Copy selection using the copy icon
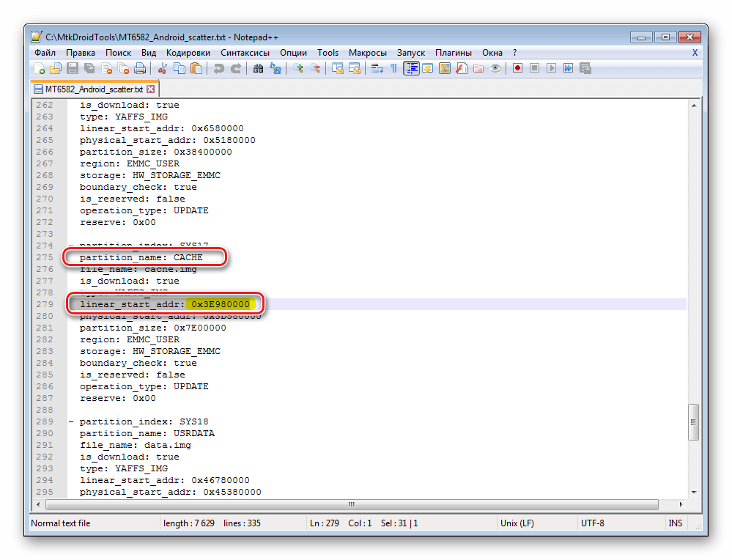This screenshot has width=732, height=560. pos(180,69)
